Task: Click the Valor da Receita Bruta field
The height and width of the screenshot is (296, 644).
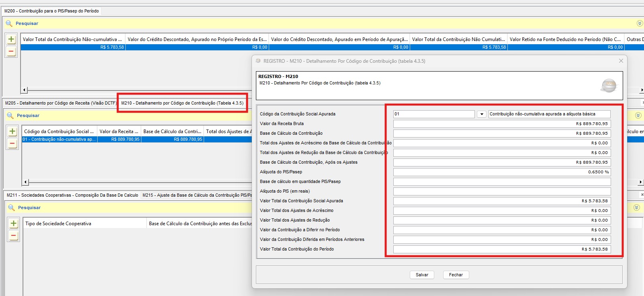Action: point(502,124)
